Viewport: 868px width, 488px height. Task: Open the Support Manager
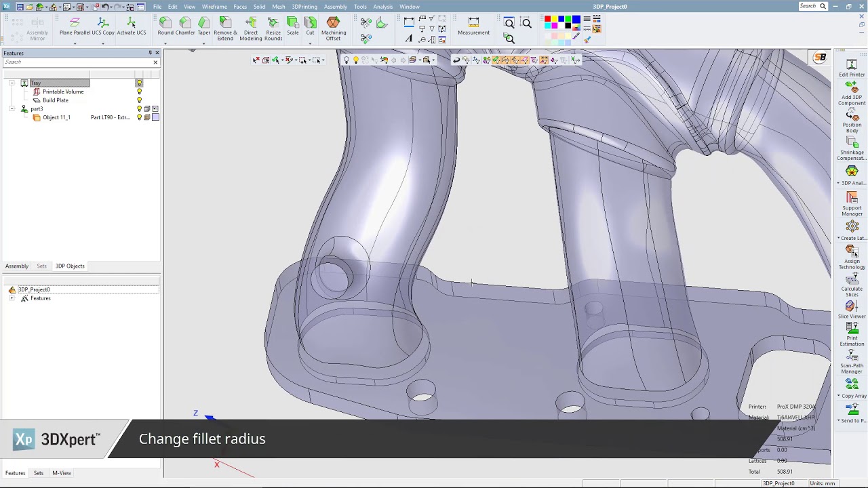852,205
